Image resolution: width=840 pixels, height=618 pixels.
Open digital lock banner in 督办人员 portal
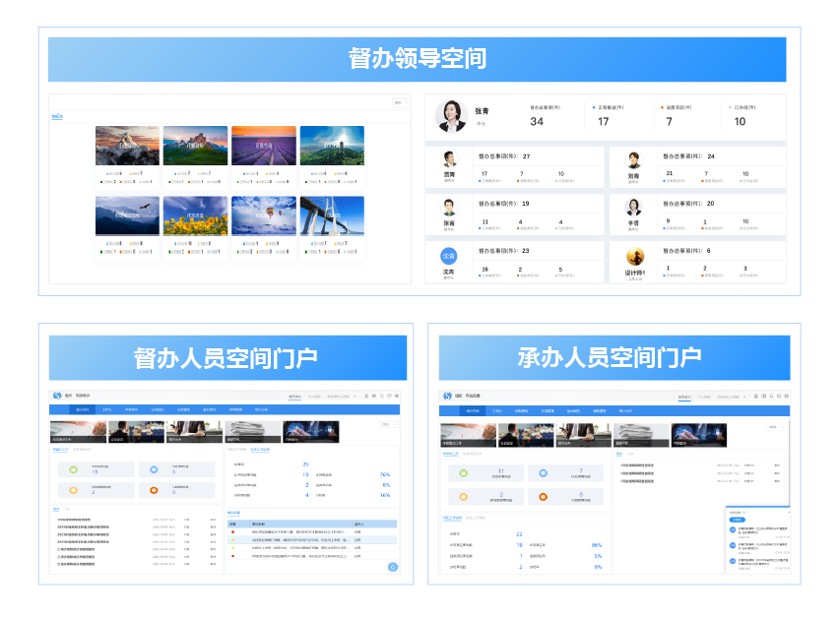click(311, 432)
